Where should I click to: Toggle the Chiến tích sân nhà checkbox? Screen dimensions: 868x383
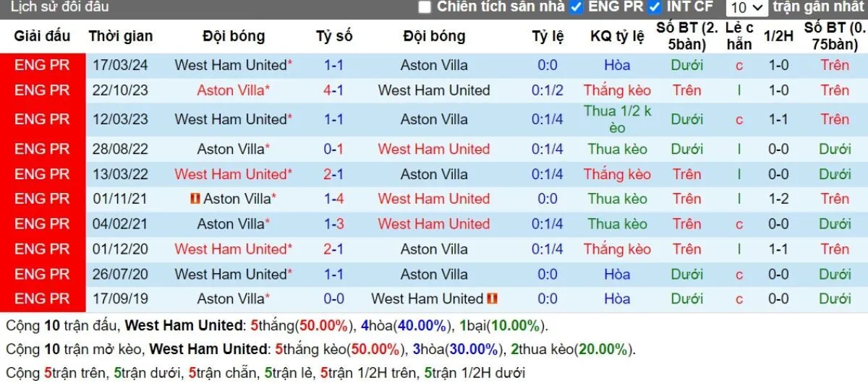pyautogui.click(x=425, y=7)
